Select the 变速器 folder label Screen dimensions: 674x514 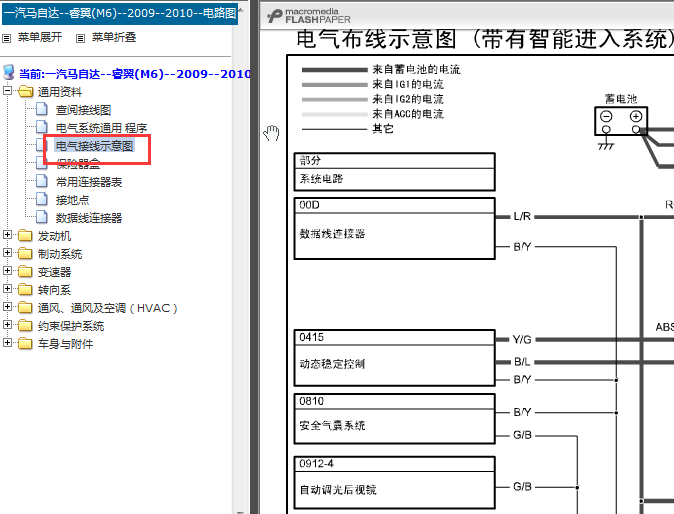coord(54,272)
